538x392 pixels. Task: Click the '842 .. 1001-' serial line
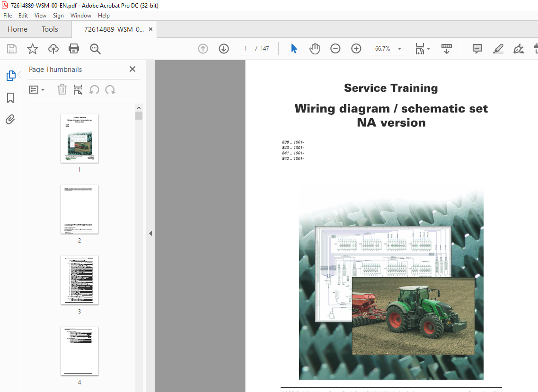(293, 158)
